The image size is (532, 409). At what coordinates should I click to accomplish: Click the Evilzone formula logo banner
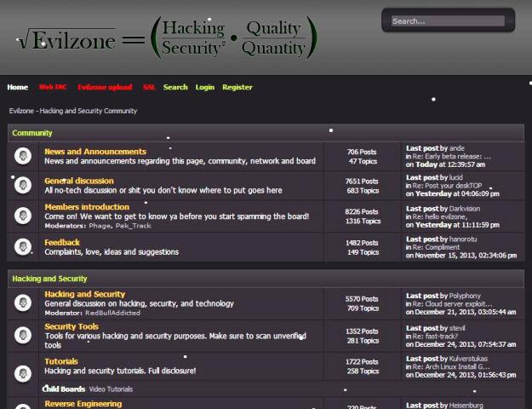point(167,38)
